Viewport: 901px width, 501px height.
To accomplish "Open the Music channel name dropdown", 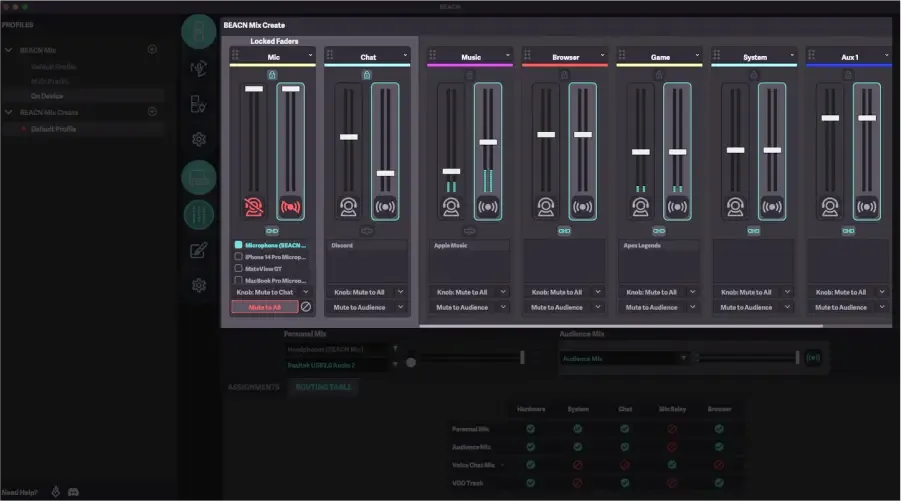I will tap(508, 55).
